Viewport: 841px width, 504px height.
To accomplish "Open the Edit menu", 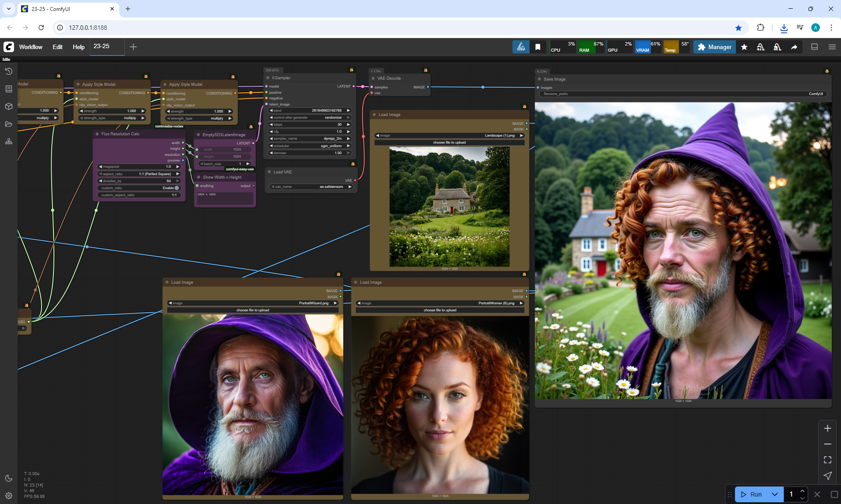I will pyautogui.click(x=57, y=47).
